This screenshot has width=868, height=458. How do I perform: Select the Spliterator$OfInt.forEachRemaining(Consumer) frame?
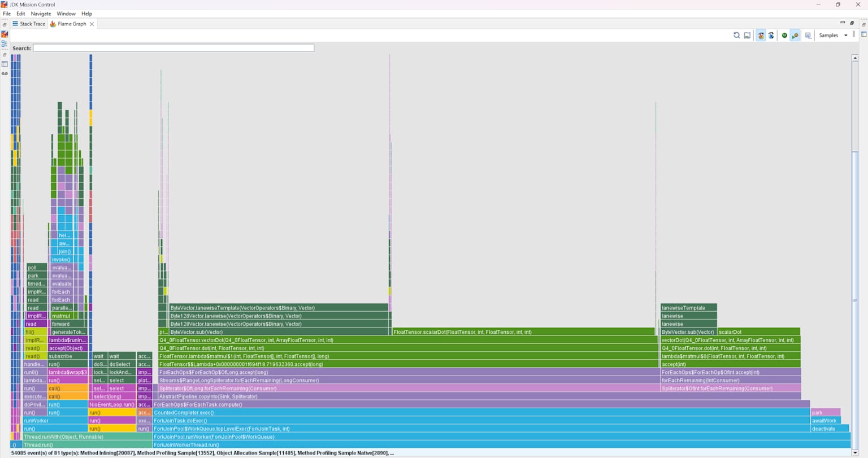730,389
